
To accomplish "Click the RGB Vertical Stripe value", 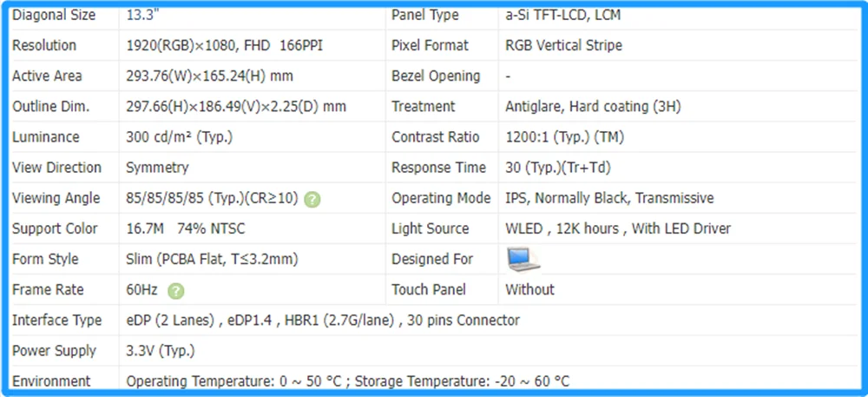I will (563, 46).
